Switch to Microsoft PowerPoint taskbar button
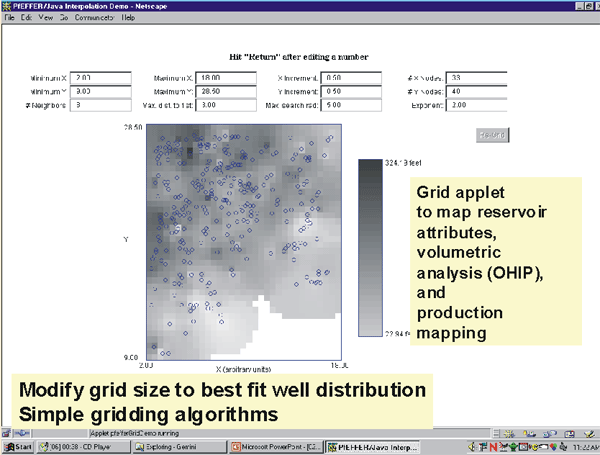 click(276, 447)
